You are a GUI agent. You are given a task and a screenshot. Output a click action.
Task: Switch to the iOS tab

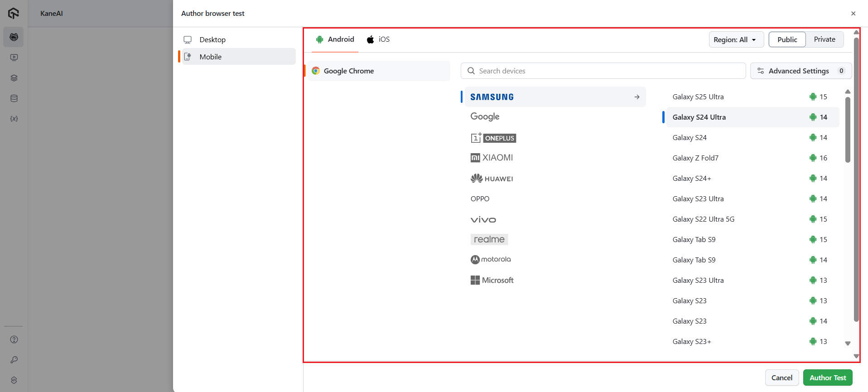point(378,39)
